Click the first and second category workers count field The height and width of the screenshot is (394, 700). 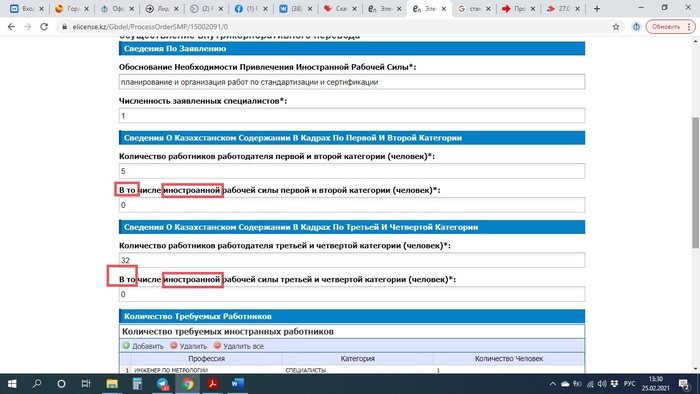tap(352, 171)
